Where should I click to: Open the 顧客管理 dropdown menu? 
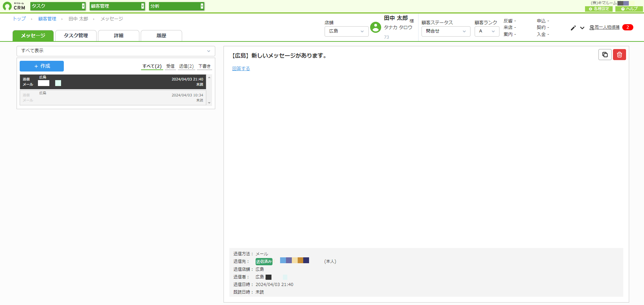coord(117,6)
